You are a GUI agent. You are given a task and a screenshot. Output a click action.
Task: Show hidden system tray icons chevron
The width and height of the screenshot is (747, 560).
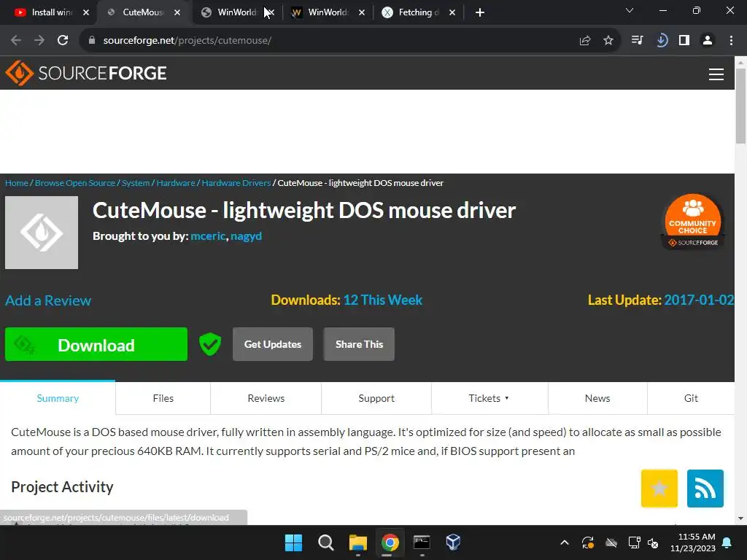(565, 542)
